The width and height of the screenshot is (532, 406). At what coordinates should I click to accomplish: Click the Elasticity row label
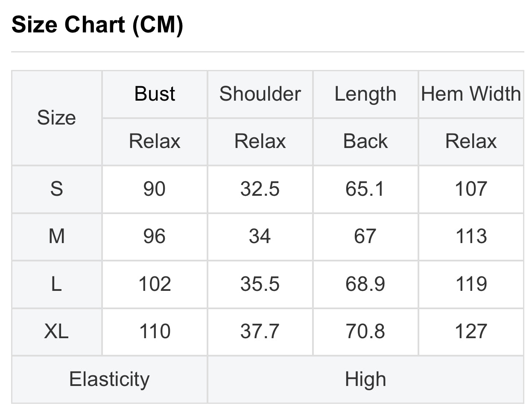tap(109, 379)
